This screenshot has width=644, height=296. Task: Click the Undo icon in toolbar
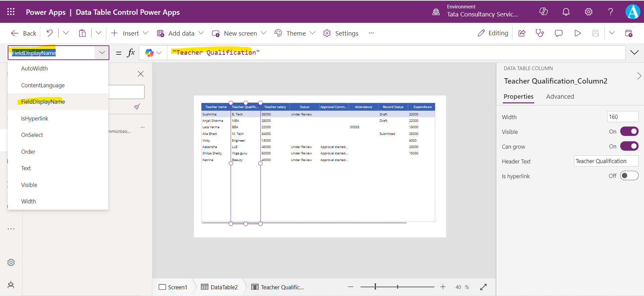[x=50, y=33]
